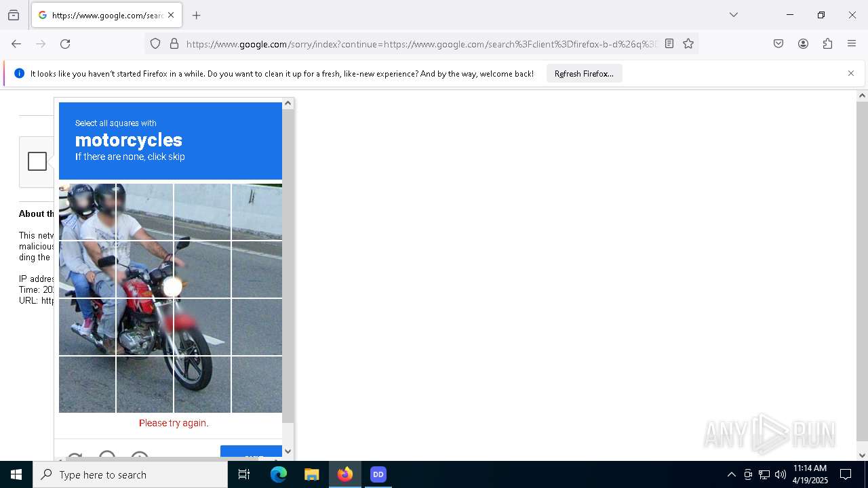Click the motorcycles heading text

click(x=129, y=140)
